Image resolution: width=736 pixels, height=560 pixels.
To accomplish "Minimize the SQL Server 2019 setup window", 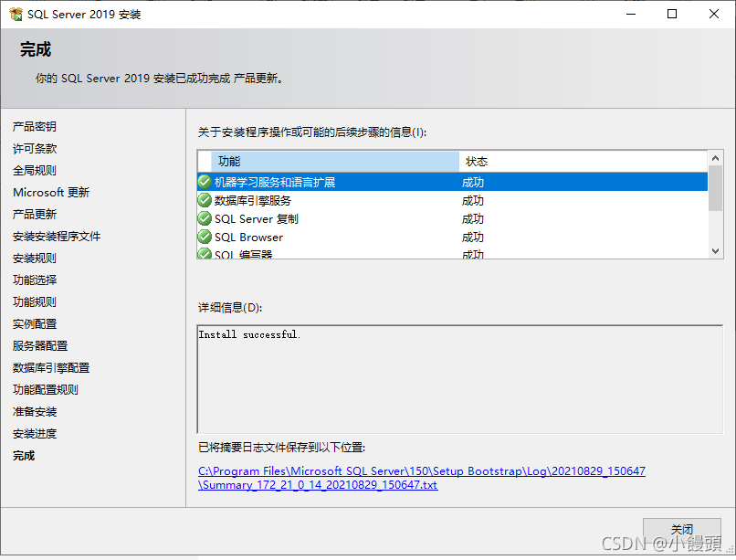I will point(631,14).
